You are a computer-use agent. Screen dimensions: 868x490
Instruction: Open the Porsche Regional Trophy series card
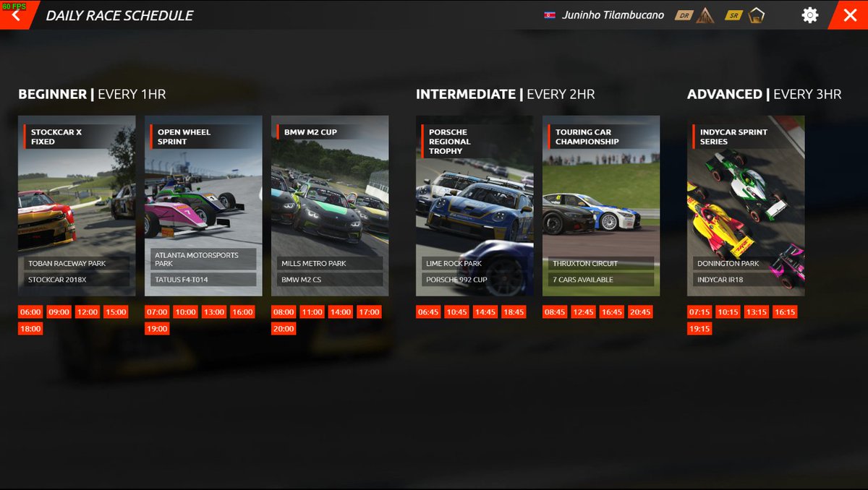(475, 205)
